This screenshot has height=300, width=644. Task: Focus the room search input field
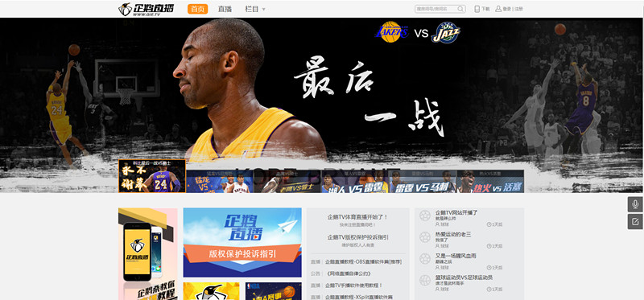tap(436, 9)
